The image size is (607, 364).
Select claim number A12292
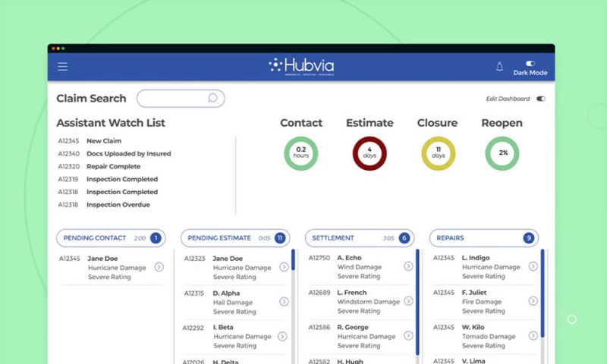pos(193,328)
